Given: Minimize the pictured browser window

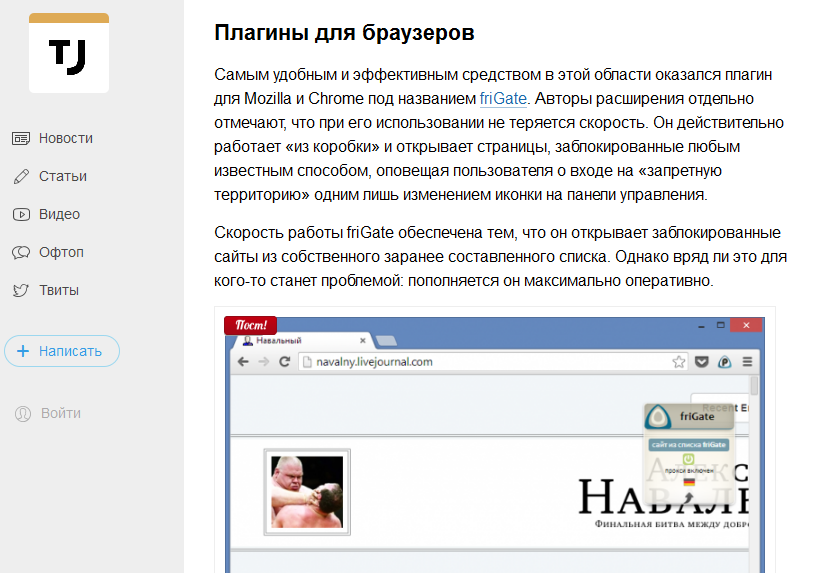Looking at the screenshot, I should point(701,325).
